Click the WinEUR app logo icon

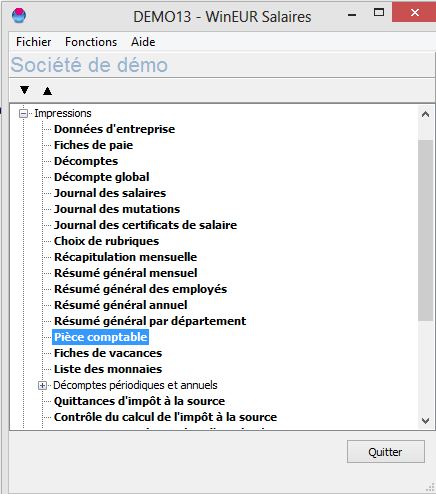(19, 15)
